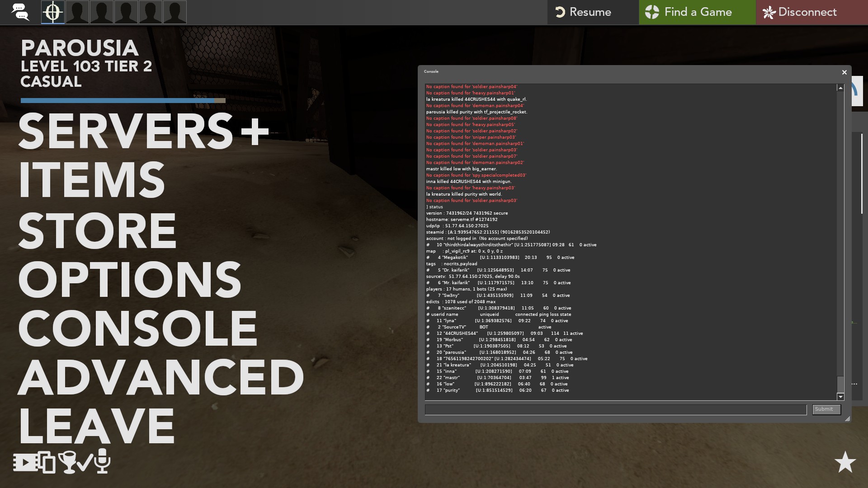Click the last empty party slot silhouette
The height and width of the screenshot is (488, 868).
pos(175,12)
